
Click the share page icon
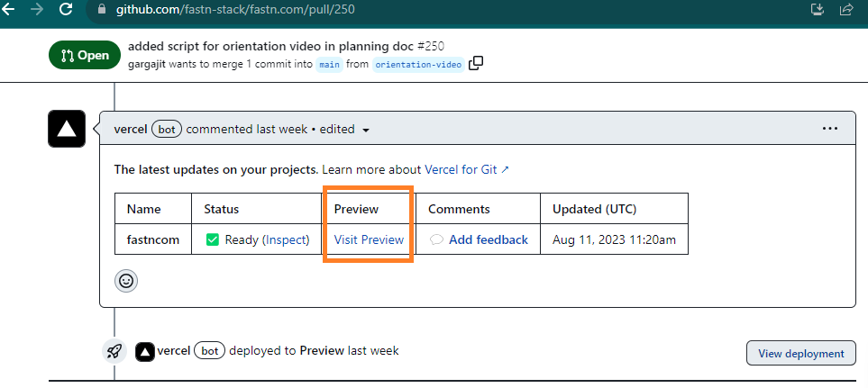tap(846, 9)
